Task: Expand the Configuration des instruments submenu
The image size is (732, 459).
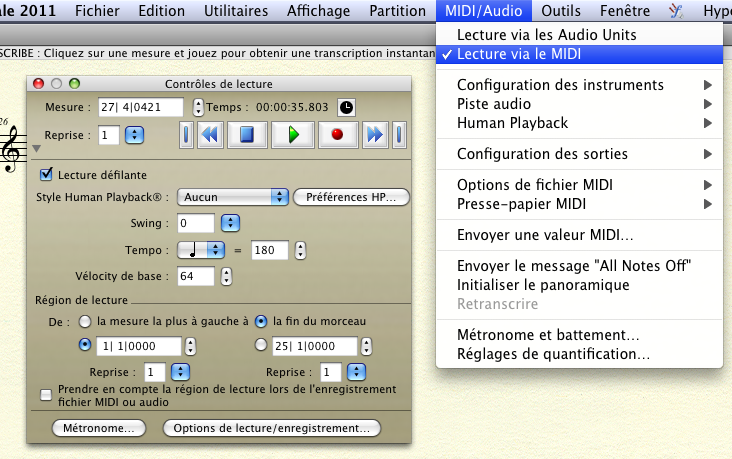Action: coord(579,85)
